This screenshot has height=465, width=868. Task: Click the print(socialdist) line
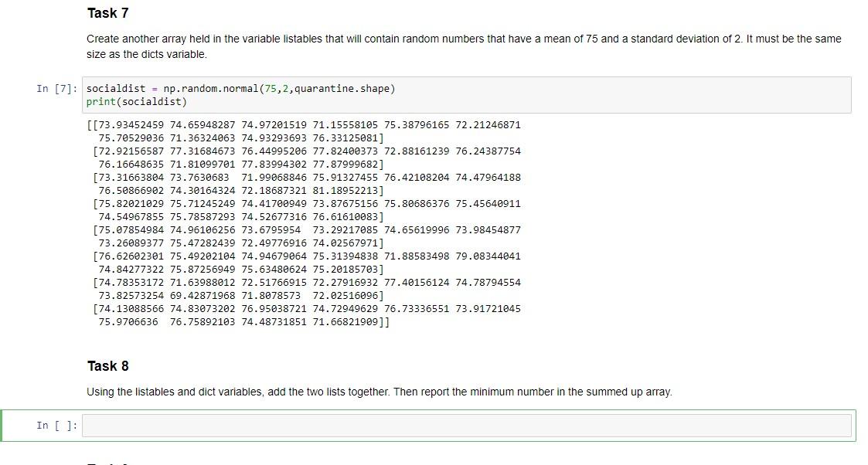coord(135,101)
